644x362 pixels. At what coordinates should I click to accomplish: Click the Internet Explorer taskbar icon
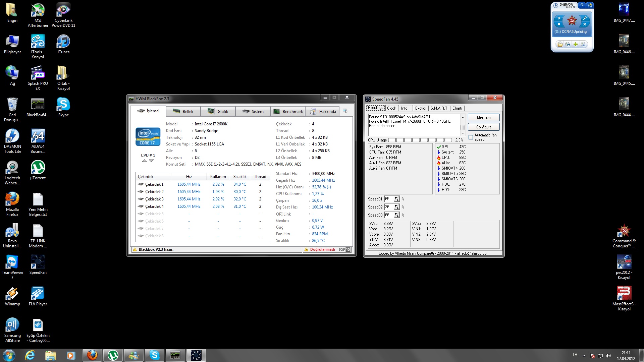(x=30, y=355)
